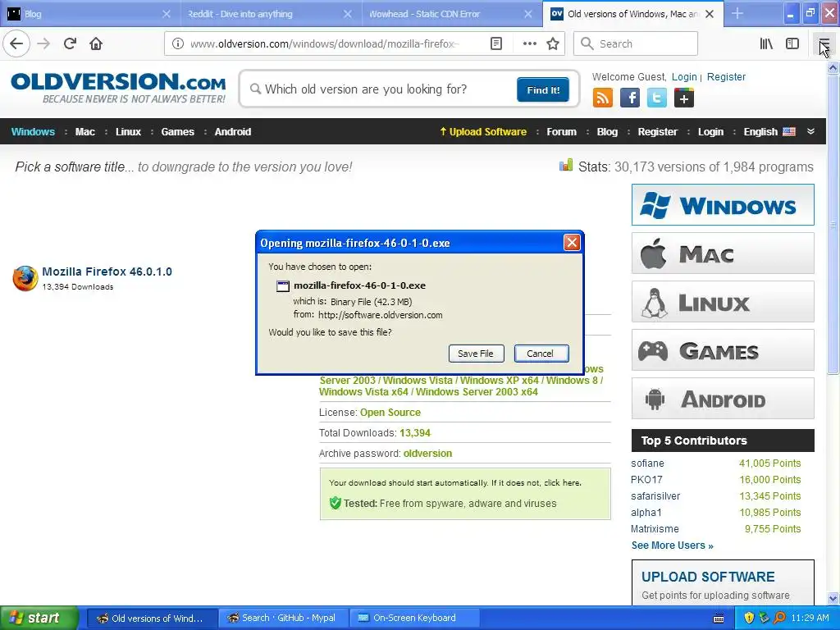The width and height of the screenshot is (840, 630).
Task: Open the keyboard tray icon
Action: coord(719,619)
